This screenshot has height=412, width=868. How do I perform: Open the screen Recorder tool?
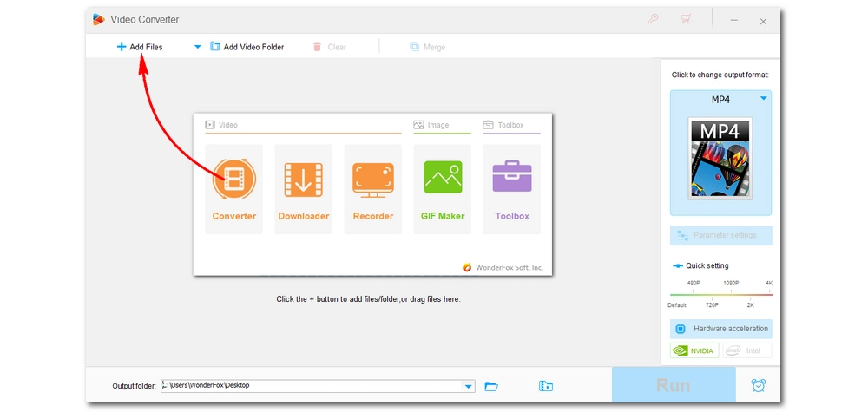[x=372, y=180]
